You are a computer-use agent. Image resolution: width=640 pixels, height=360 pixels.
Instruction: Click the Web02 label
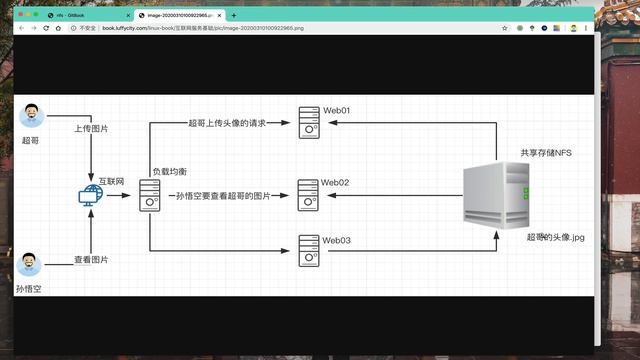tap(335, 182)
